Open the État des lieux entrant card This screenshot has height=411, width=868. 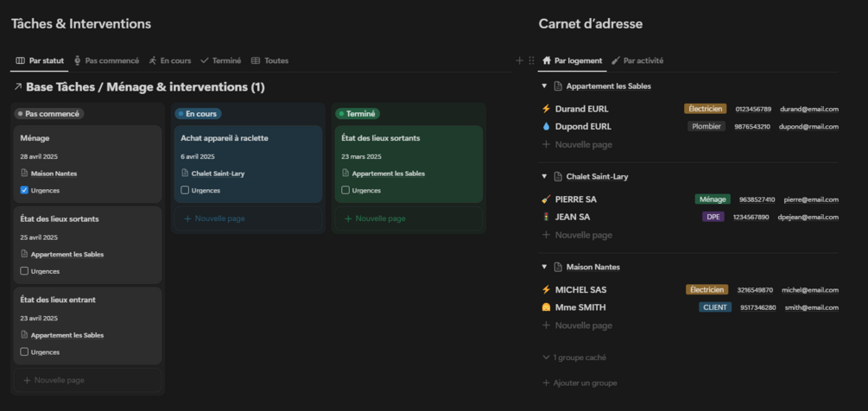59,300
